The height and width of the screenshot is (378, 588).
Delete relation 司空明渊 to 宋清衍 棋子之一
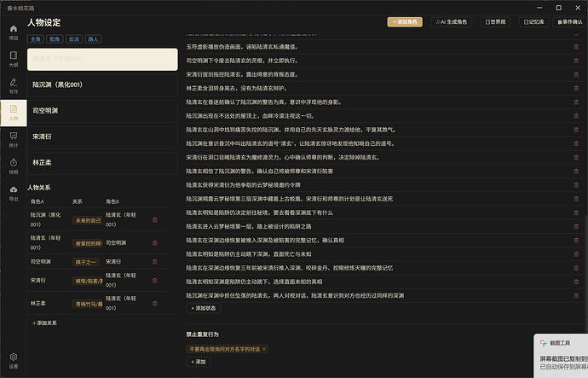[154, 262]
